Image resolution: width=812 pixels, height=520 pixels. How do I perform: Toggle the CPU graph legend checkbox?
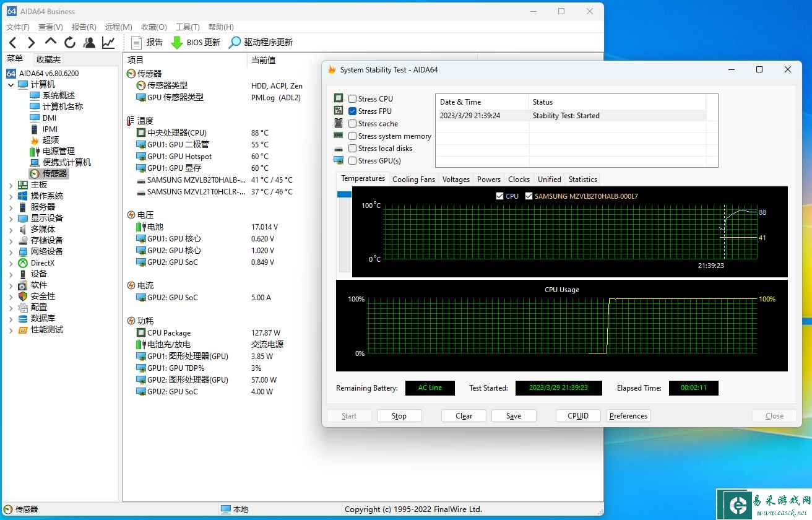click(500, 196)
